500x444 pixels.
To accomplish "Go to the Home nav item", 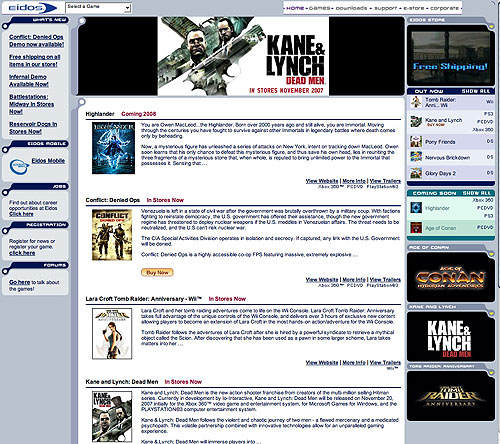I will [x=295, y=8].
